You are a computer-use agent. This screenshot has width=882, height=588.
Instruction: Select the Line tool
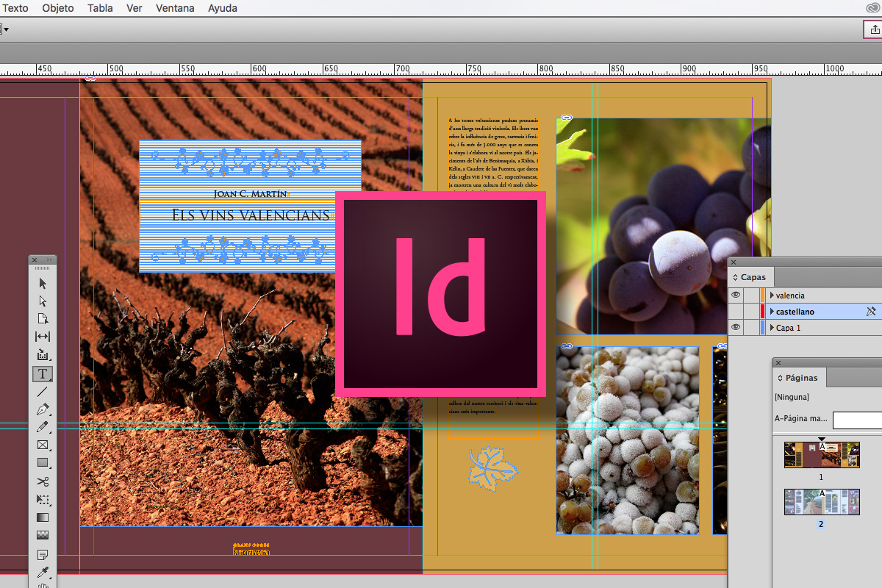pos(43,391)
